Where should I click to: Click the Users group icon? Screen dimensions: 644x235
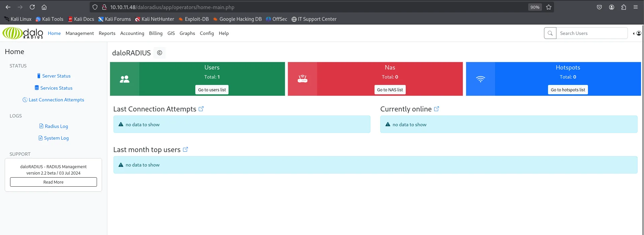point(125,79)
